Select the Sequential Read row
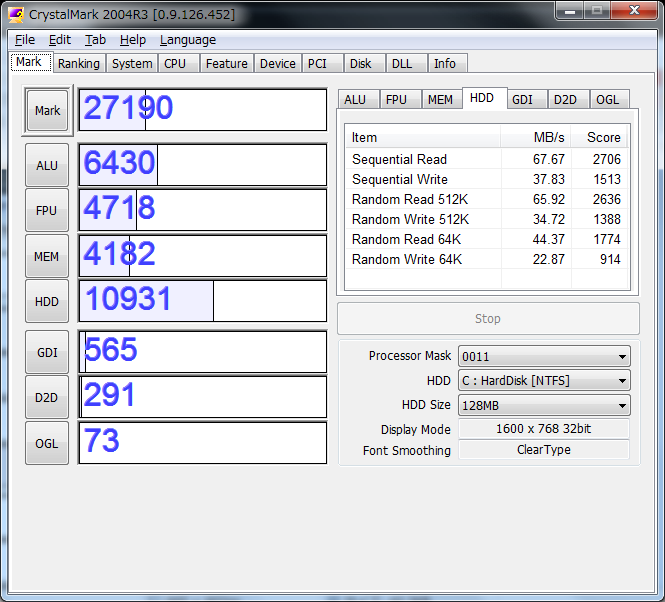This screenshot has width=665, height=602. point(487,159)
